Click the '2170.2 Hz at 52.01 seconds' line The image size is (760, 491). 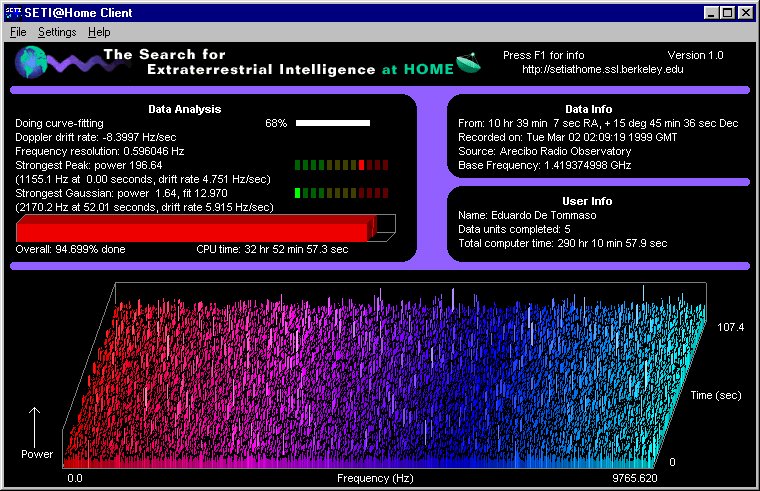144,207
